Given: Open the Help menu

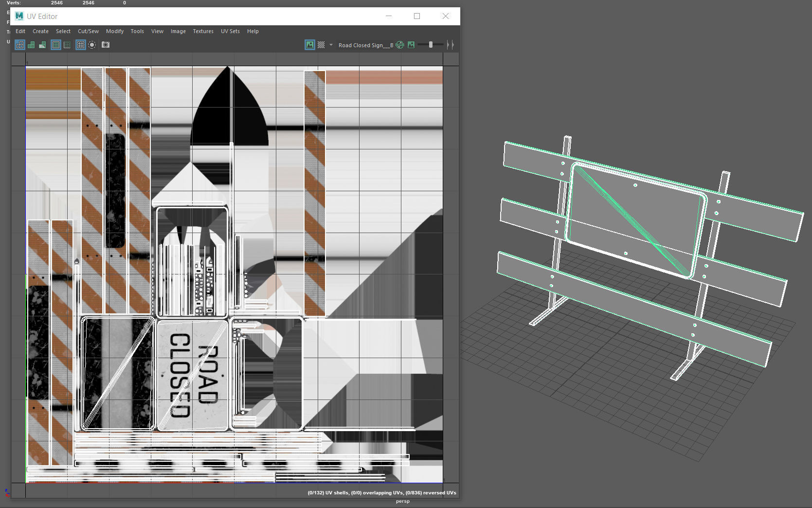Looking at the screenshot, I should pos(253,31).
